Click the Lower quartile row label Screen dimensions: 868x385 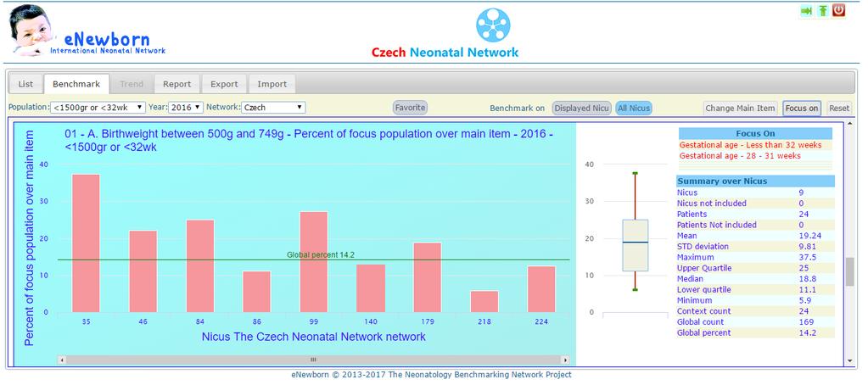click(703, 290)
